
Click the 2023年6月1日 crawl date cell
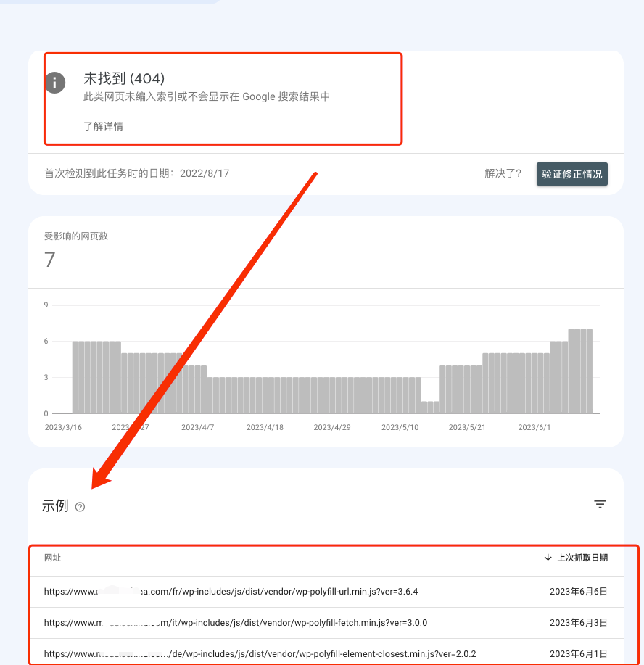(x=578, y=654)
